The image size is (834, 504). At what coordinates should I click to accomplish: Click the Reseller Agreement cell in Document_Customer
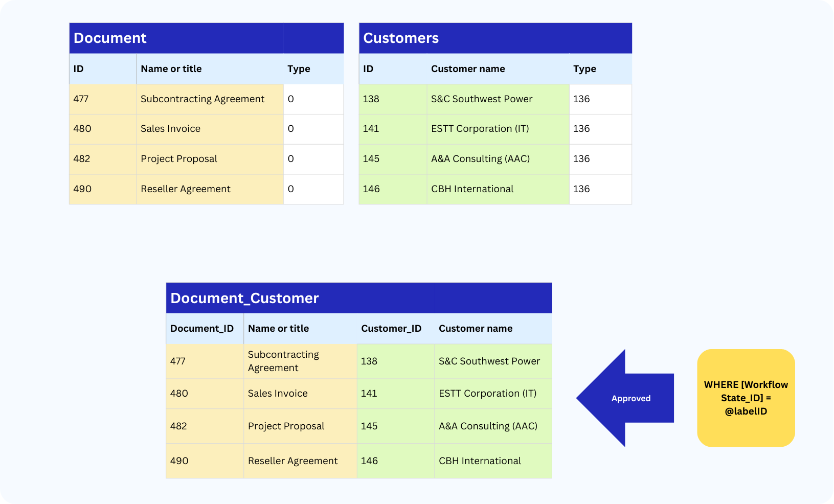(x=292, y=461)
